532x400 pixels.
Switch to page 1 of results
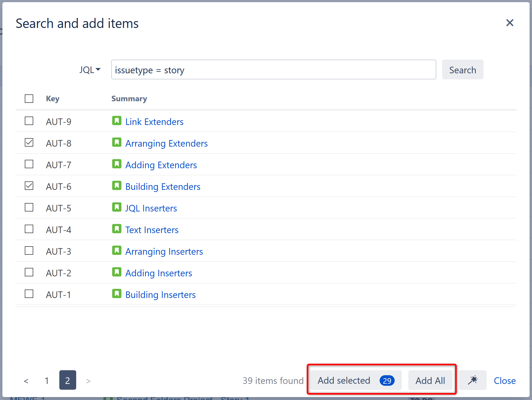[47, 380]
